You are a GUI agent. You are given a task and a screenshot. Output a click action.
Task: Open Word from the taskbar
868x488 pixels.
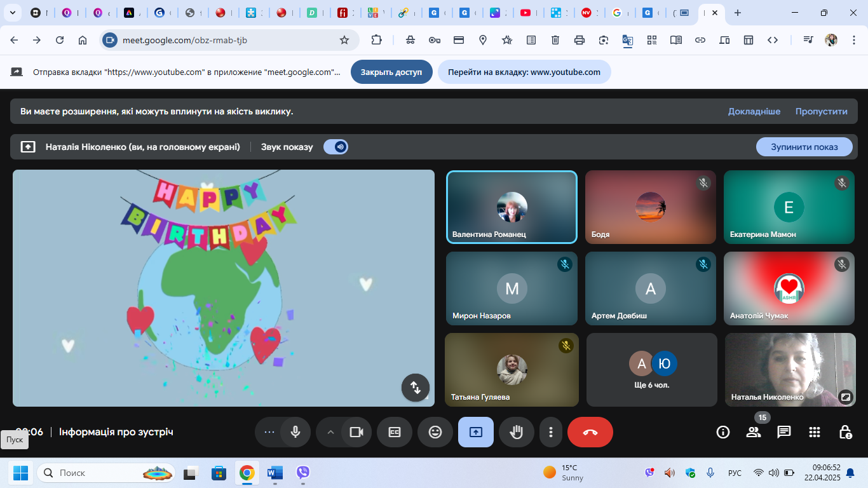coord(275,473)
